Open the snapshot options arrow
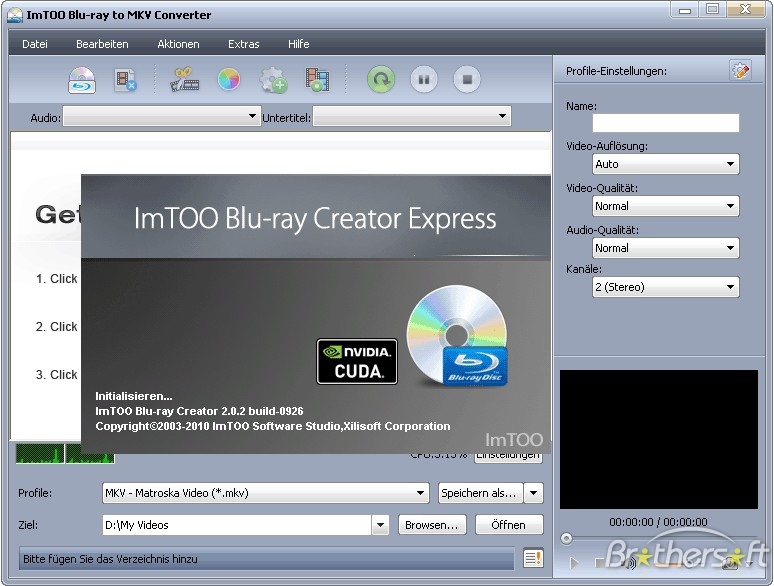Viewport: 774px width, 586px height. [x=750, y=563]
